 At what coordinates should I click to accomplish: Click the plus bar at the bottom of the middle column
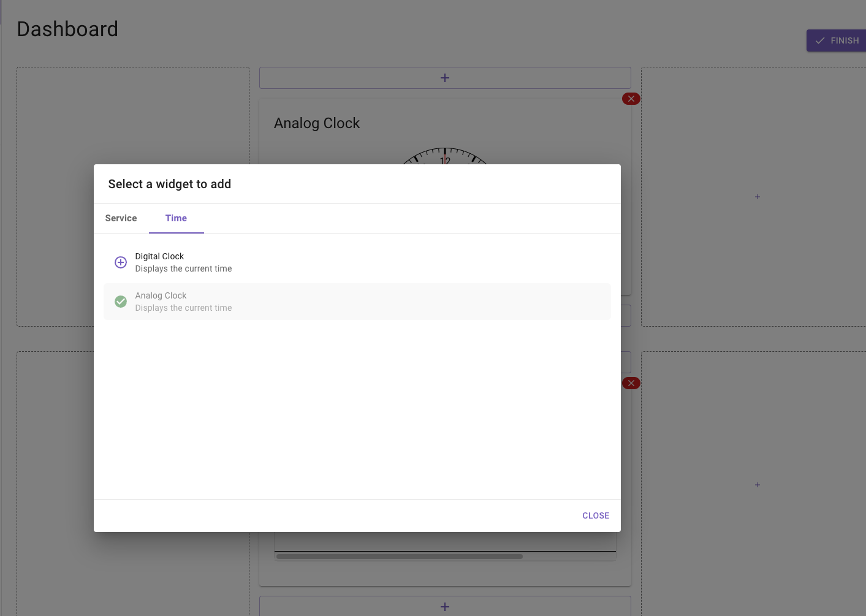445,606
